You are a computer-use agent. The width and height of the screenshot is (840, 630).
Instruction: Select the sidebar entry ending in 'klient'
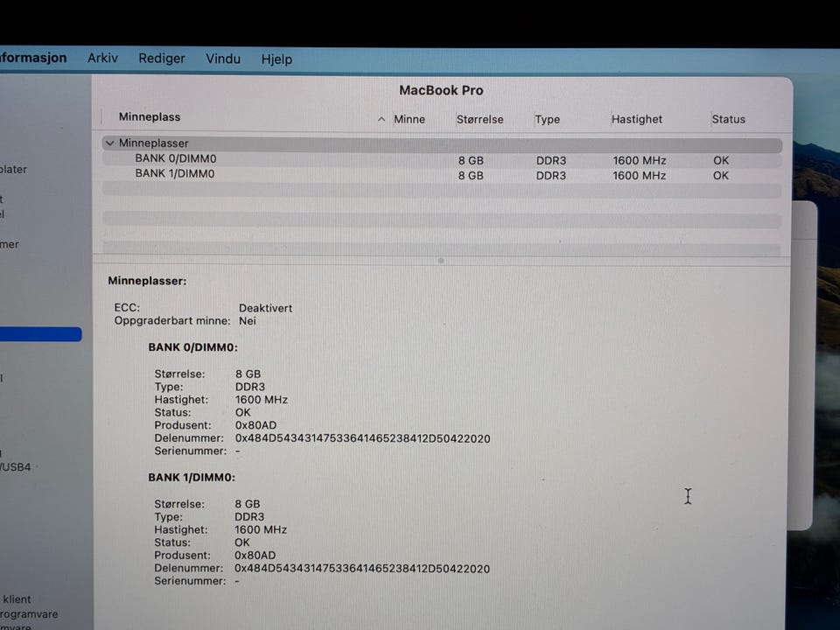16,598
